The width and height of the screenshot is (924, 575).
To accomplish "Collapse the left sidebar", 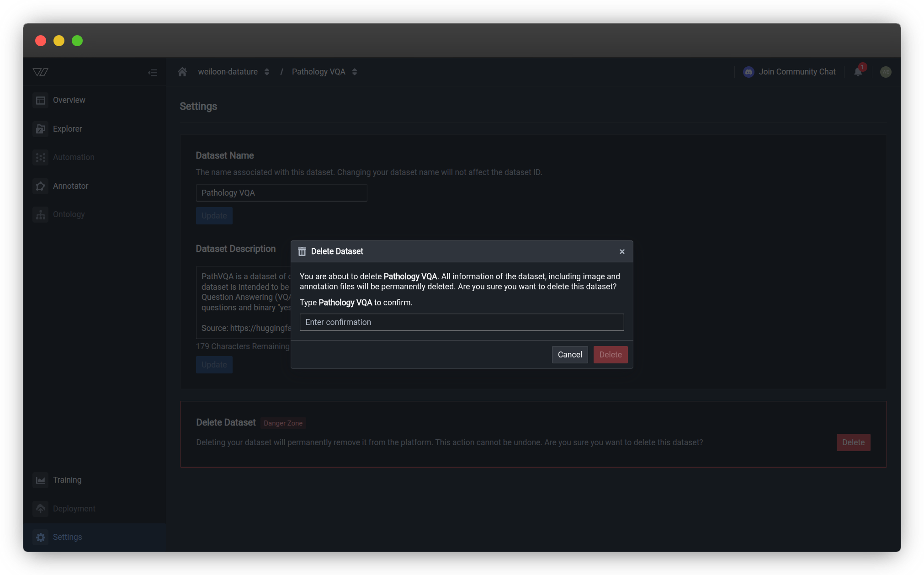I will [x=153, y=72].
